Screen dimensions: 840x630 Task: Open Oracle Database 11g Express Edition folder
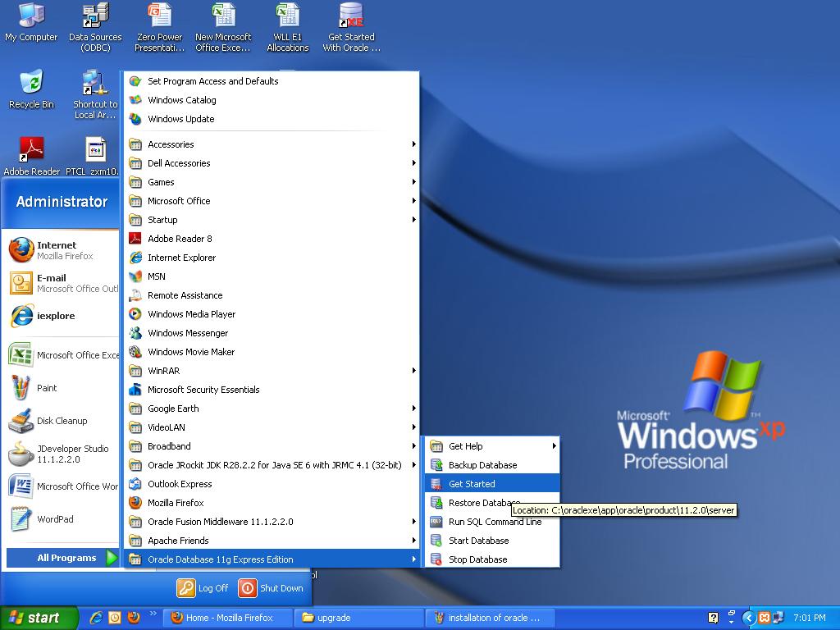click(272, 559)
